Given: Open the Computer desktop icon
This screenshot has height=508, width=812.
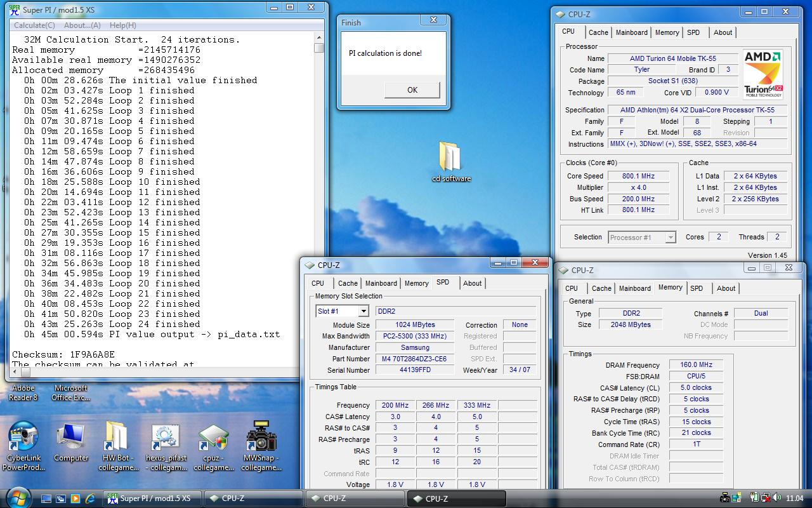Looking at the screenshot, I should pos(71,443).
